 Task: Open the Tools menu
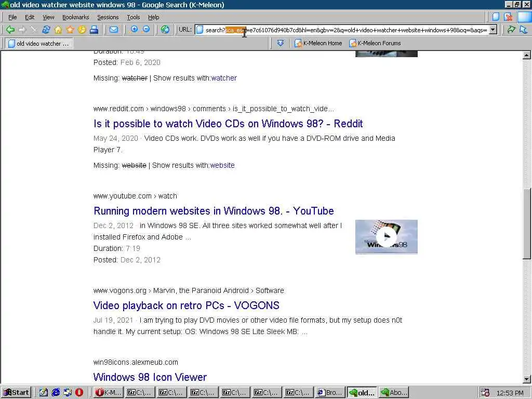pyautogui.click(x=134, y=17)
